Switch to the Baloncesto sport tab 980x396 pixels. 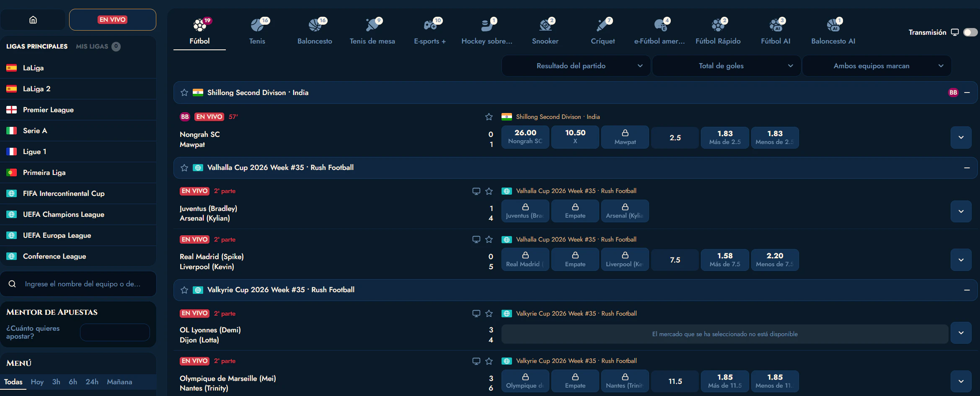pyautogui.click(x=315, y=31)
